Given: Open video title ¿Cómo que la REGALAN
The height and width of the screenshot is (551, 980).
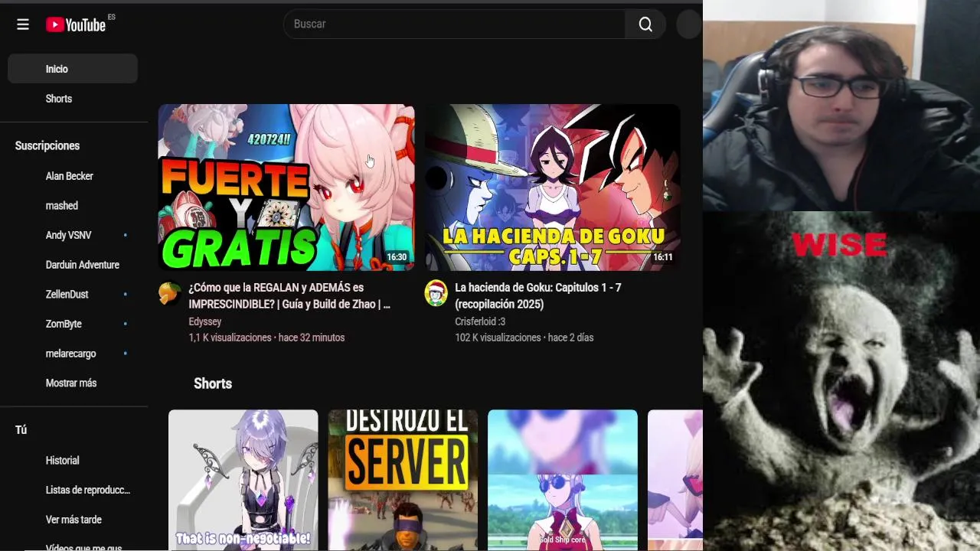Looking at the screenshot, I should pos(289,295).
